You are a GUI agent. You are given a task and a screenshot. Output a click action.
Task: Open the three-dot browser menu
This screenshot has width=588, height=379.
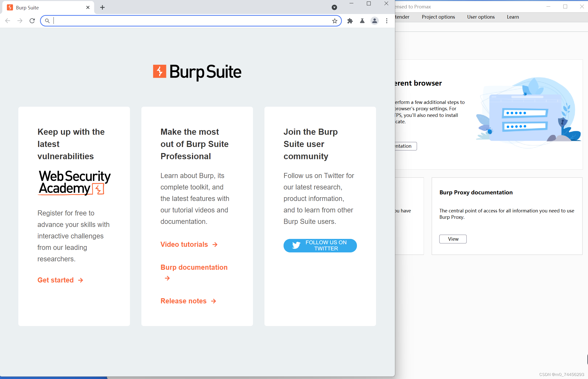click(387, 21)
